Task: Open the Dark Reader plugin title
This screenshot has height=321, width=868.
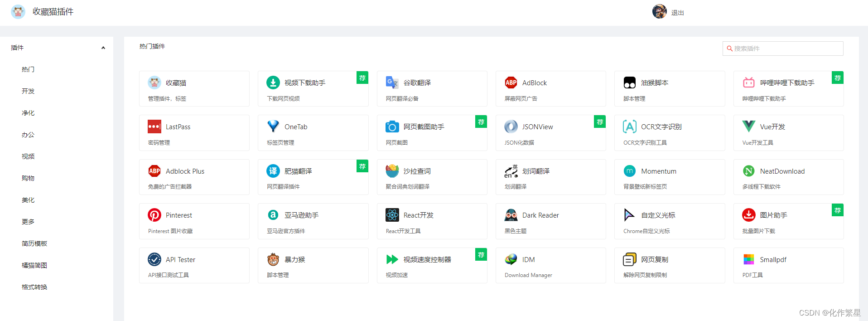Action: 540,215
